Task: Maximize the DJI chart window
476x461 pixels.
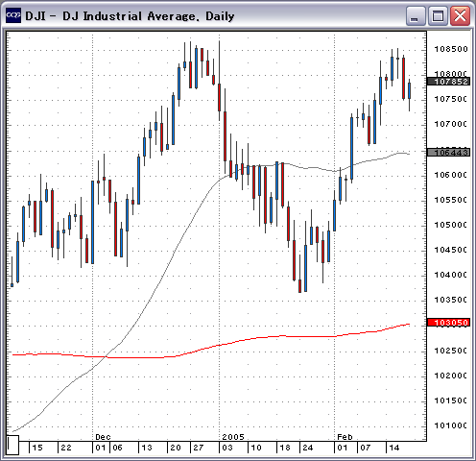Action: [x=438, y=15]
